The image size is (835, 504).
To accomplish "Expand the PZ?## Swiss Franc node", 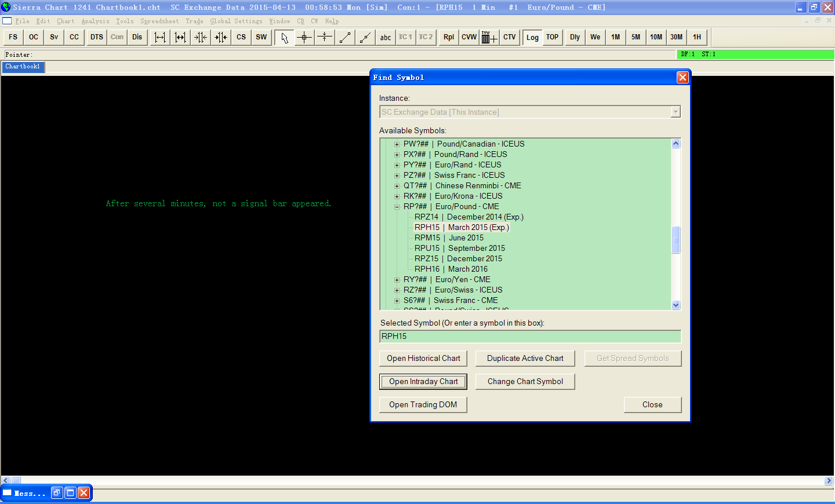I will pos(397,176).
